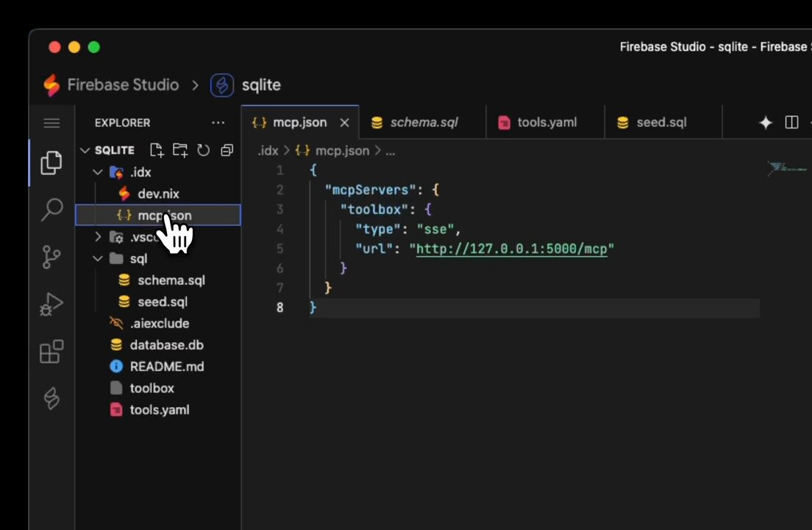Select mcp.json in the file tree
This screenshot has height=530, width=812.
(158, 215)
